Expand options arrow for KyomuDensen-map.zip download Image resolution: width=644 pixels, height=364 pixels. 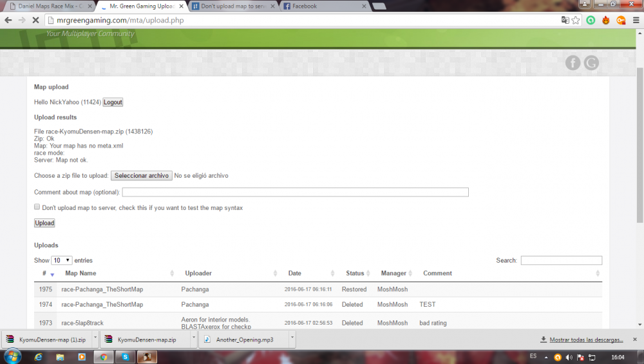tap(193, 338)
